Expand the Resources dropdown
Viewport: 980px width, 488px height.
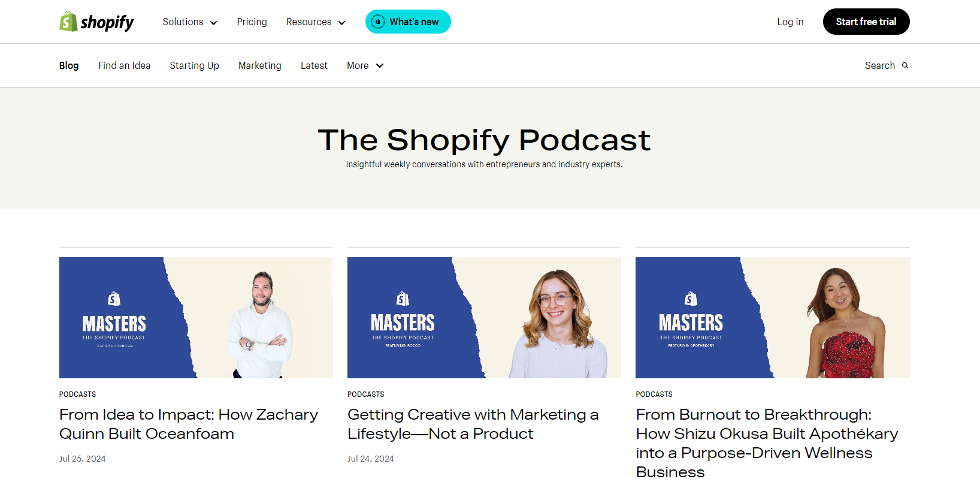point(316,22)
